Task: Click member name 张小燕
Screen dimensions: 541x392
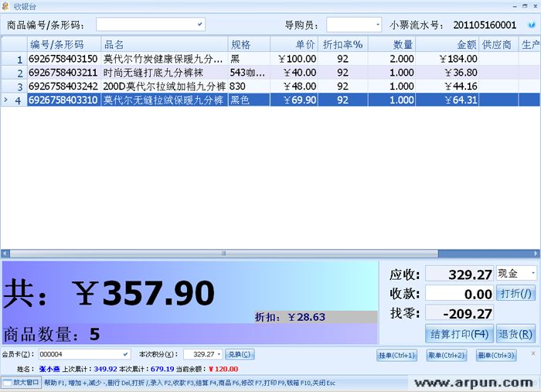Action: 49,369
